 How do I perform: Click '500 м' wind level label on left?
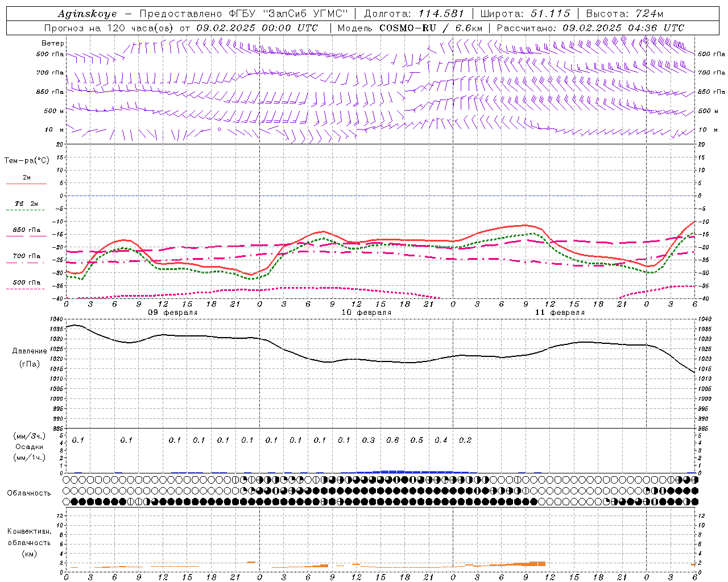[54, 111]
